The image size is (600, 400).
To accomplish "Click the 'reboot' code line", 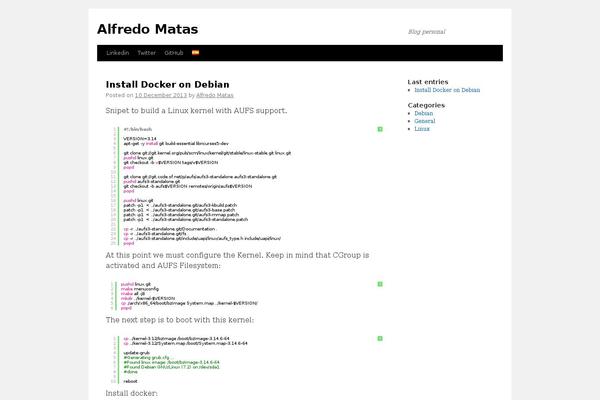I will 130,381.
